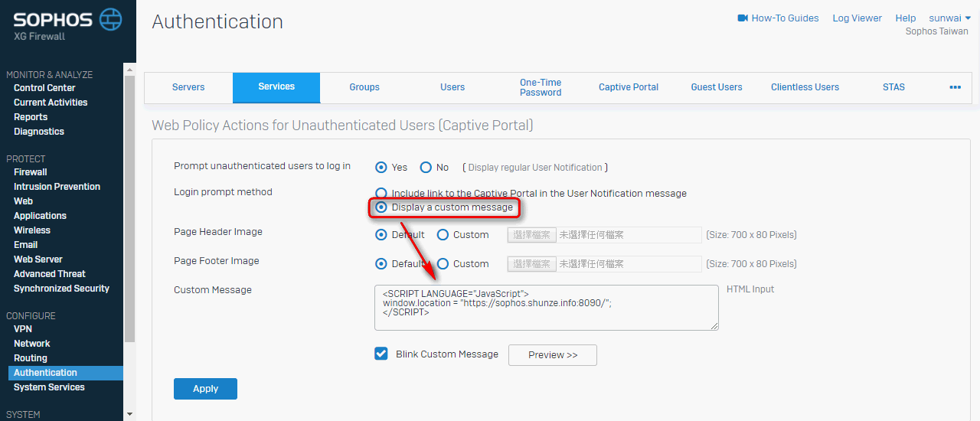Screen dimensions: 980x421
Task: Open Web Server in the sidebar
Action: click(x=38, y=259)
